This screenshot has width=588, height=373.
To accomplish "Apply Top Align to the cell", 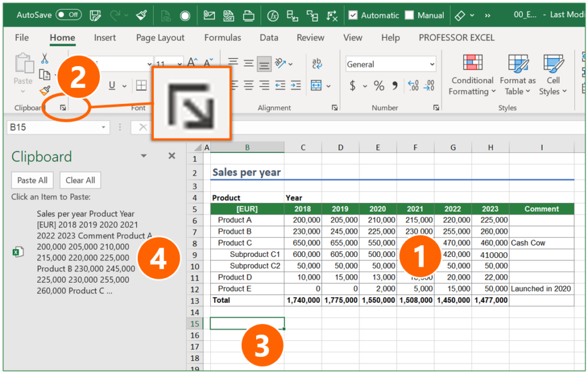I will (x=233, y=63).
